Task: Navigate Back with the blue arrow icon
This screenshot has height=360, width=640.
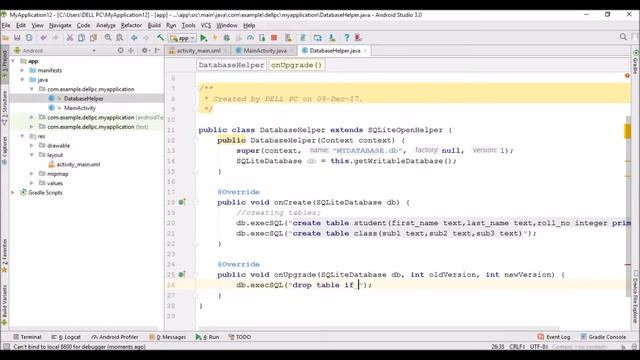Action: pyautogui.click(x=134, y=38)
